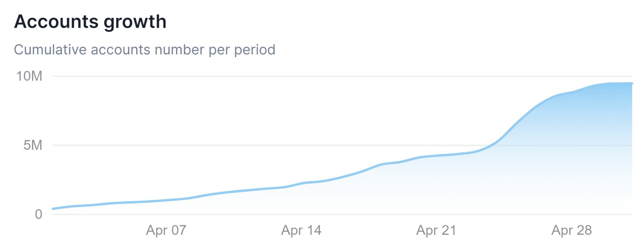The image size is (644, 247).
Task: Select the Apr 21 x-axis label
Action: point(436,230)
